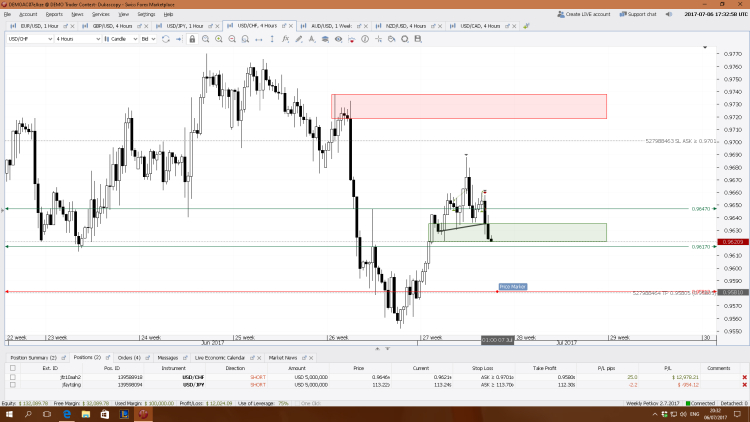This screenshot has width=750, height=422.
Task: Open the Services menu
Action: 100,14
